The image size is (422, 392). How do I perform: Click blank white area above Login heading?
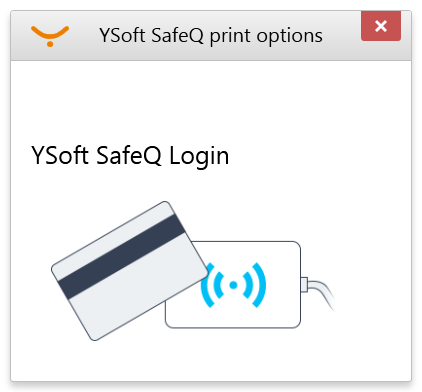click(211, 102)
